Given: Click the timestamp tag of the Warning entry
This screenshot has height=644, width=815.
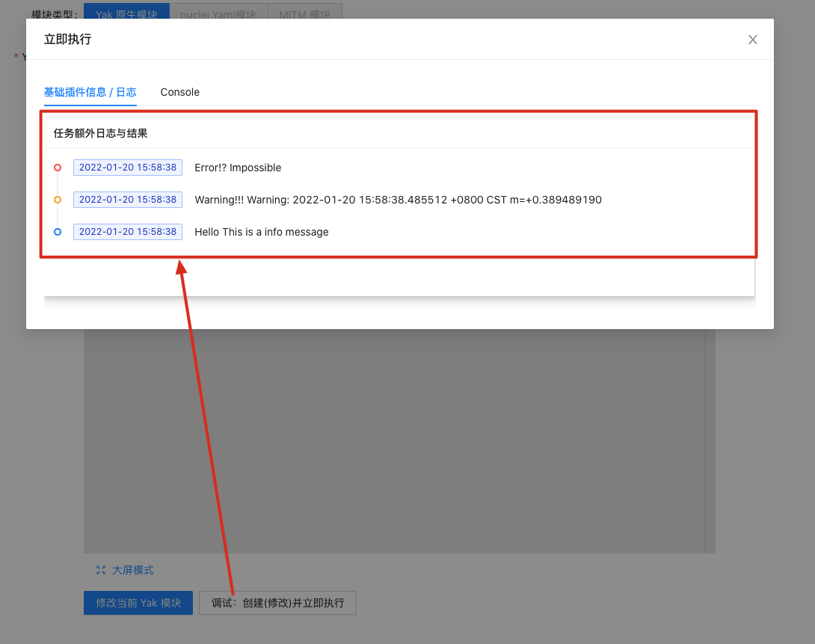Looking at the screenshot, I should [128, 200].
